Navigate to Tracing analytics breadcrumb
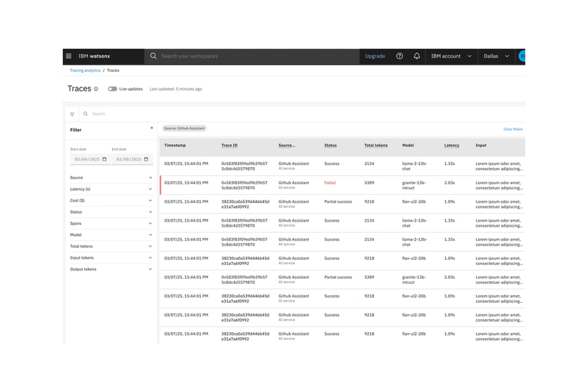This screenshot has height=392, width=588. click(x=85, y=70)
